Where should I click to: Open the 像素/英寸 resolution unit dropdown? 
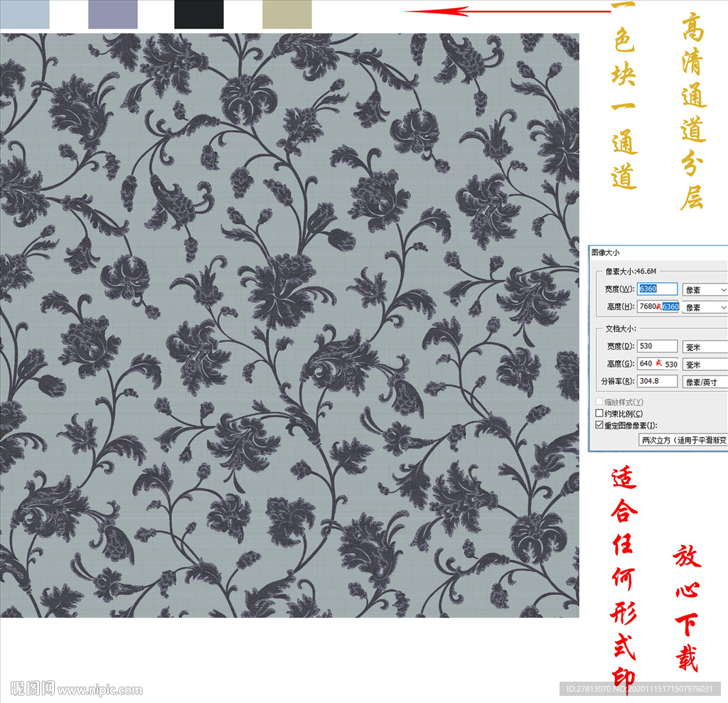tap(705, 382)
